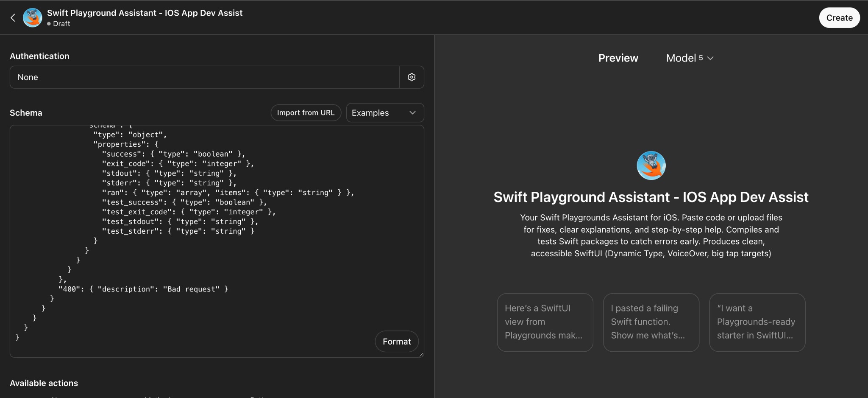Click Import from URL button

[306, 113]
